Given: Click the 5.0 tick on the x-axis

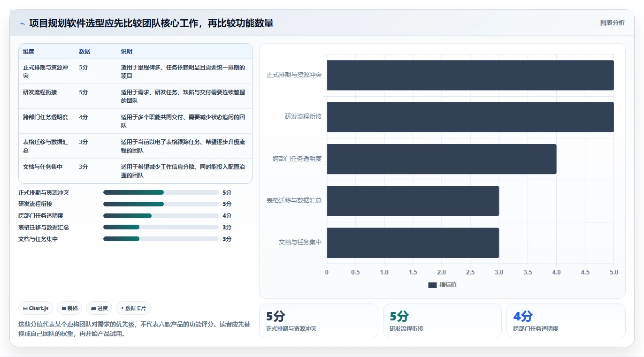Looking at the screenshot, I should 614,273.
